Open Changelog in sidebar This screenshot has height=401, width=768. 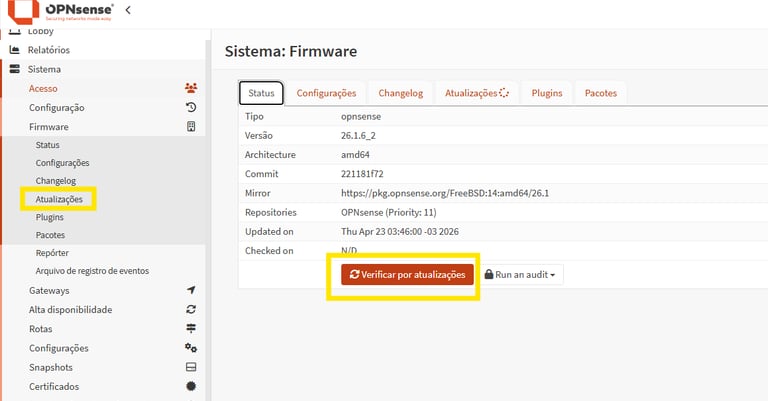(x=56, y=181)
